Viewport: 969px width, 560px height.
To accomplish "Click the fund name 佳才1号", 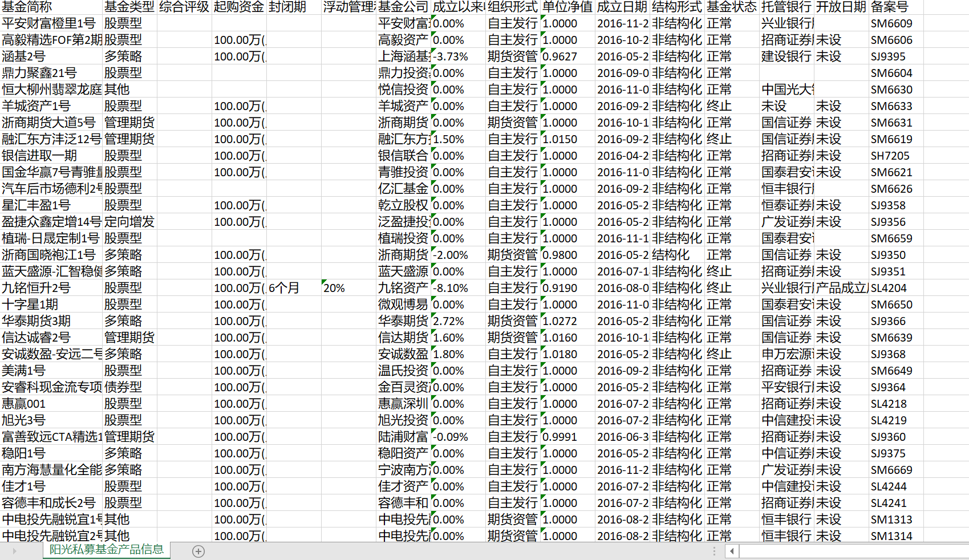I will click(x=23, y=486).
